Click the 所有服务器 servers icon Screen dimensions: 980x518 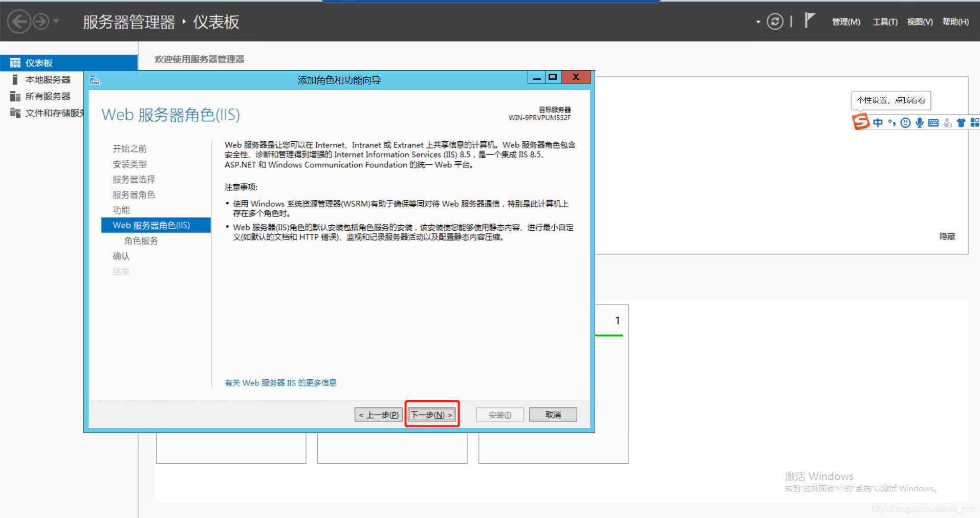pos(15,96)
